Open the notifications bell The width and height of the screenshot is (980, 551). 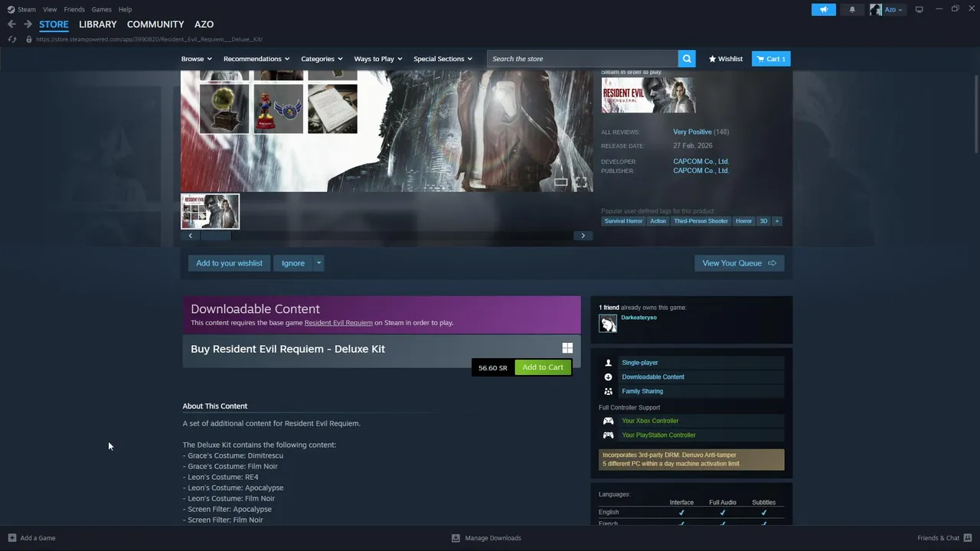click(x=852, y=9)
